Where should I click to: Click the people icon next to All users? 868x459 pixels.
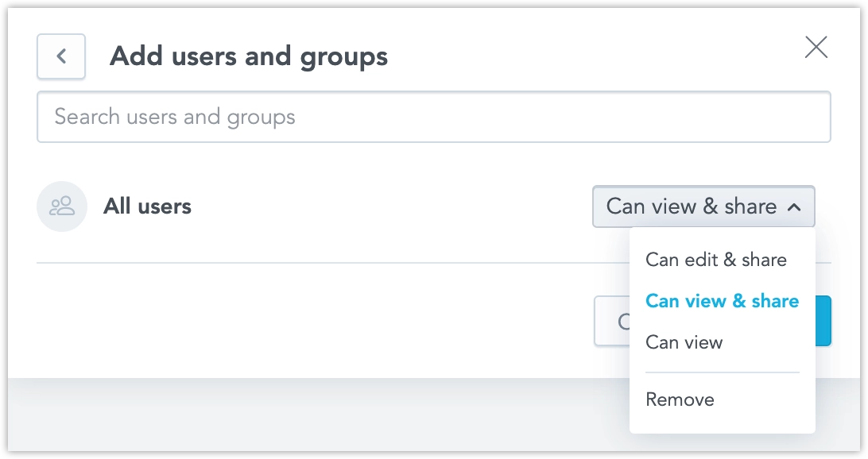(62, 206)
